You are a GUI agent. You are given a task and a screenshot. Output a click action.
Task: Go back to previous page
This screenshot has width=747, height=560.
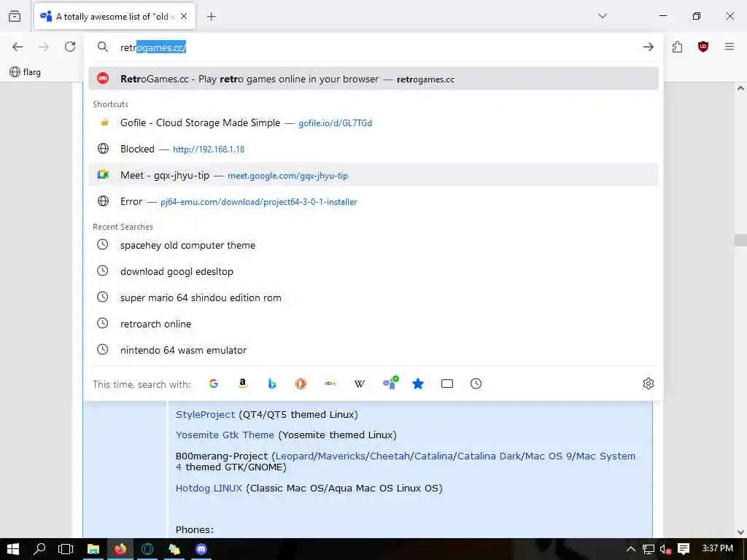18,47
